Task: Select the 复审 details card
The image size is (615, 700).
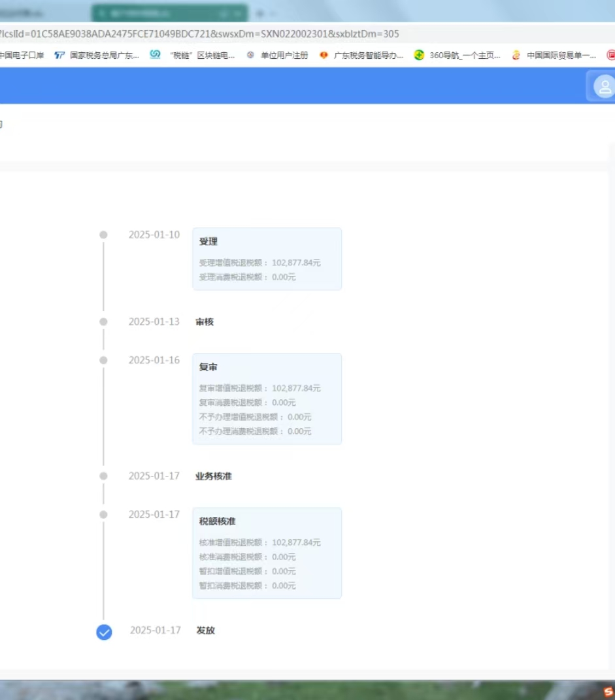Action: coord(267,399)
